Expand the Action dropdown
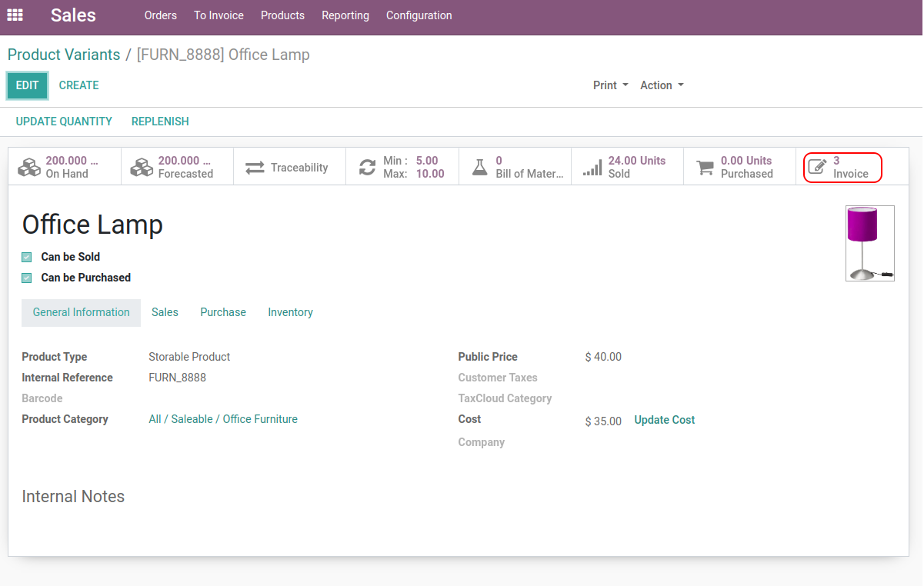Image resolution: width=924 pixels, height=586 pixels. (662, 85)
